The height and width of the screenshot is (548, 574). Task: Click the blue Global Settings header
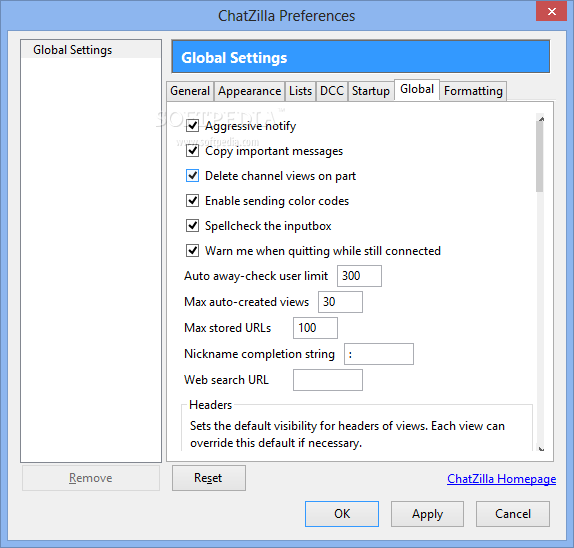coord(361,57)
